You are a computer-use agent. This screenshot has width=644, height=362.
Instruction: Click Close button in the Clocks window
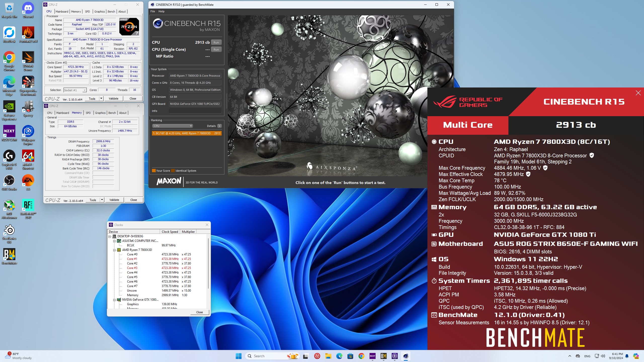pyautogui.click(x=199, y=312)
